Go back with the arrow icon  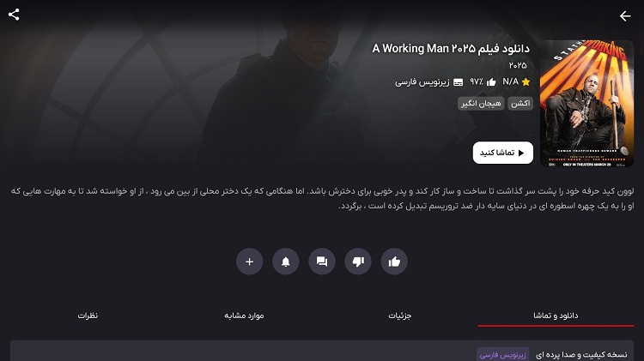tap(625, 16)
